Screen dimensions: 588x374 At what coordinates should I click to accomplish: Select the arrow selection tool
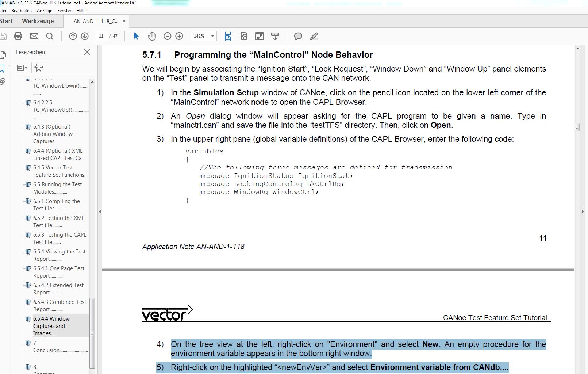[x=136, y=36]
